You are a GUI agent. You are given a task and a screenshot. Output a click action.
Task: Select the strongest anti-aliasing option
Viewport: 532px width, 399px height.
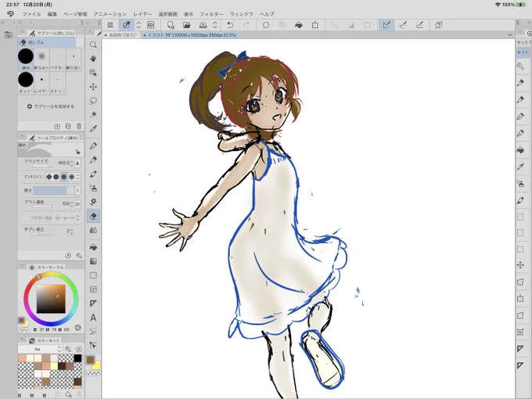(72, 177)
